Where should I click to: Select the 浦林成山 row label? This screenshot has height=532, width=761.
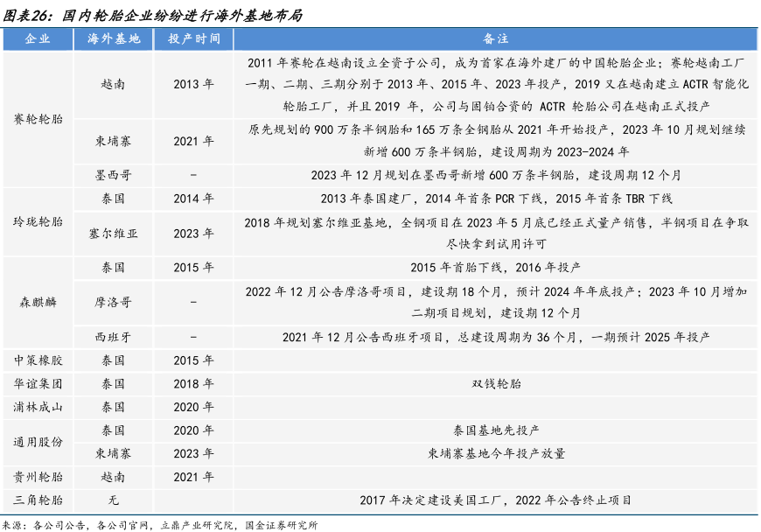(38, 407)
